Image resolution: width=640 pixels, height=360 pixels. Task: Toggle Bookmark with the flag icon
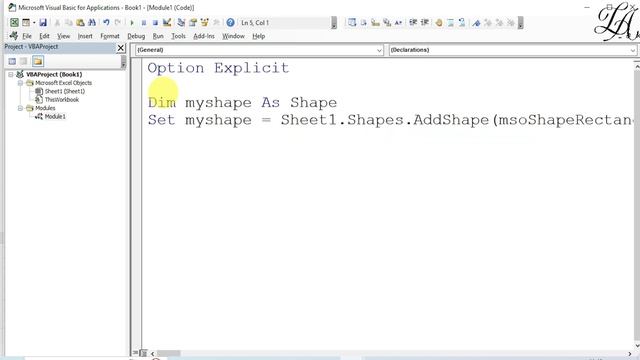click(x=476, y=22)
